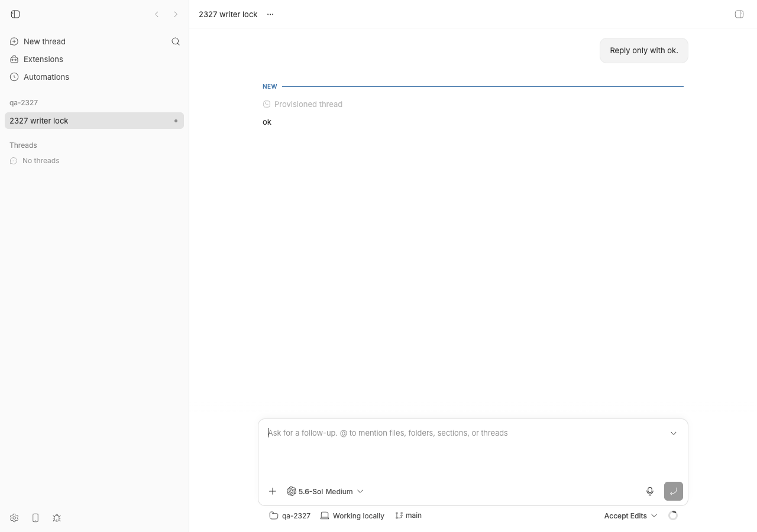Screen dimensions: 757x532
Task: Click the bug debug icon
Action: [57, 518]
